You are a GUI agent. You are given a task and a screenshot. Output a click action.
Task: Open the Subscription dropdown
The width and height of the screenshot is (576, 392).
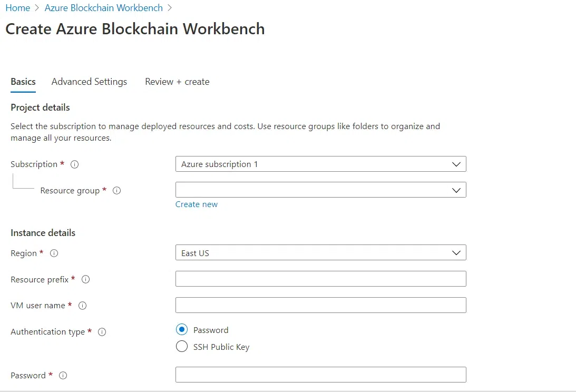click(x=321, y=164)
